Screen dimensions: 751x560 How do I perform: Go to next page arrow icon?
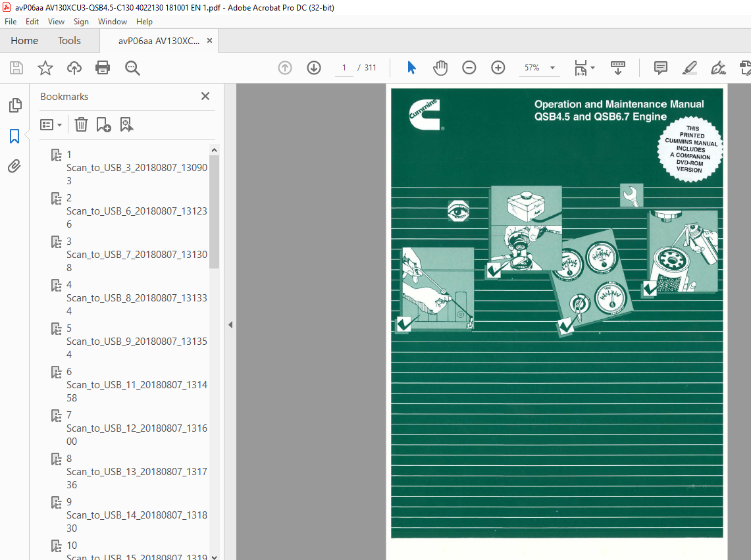[314, 68]
